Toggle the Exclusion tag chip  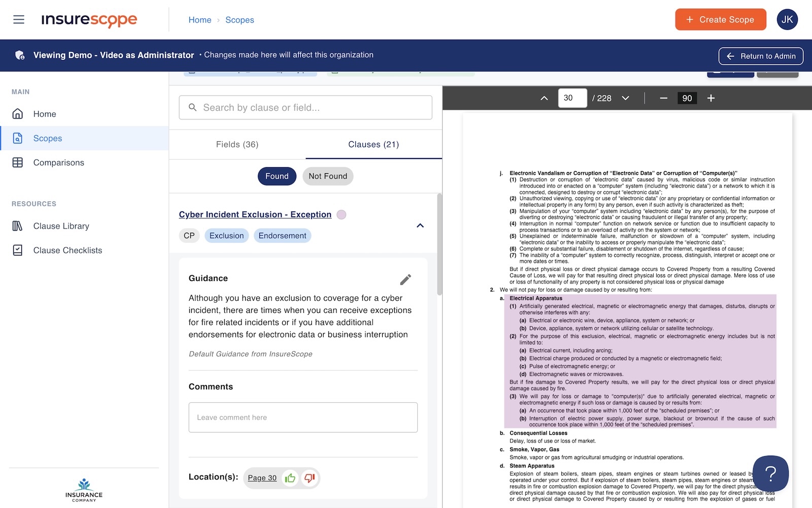tap(226, 236)
